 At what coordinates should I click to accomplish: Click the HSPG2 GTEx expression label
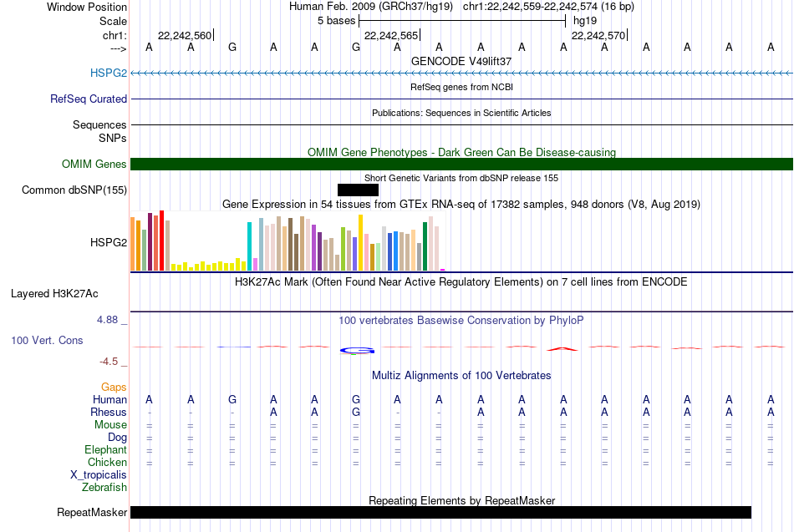[109, 242]
